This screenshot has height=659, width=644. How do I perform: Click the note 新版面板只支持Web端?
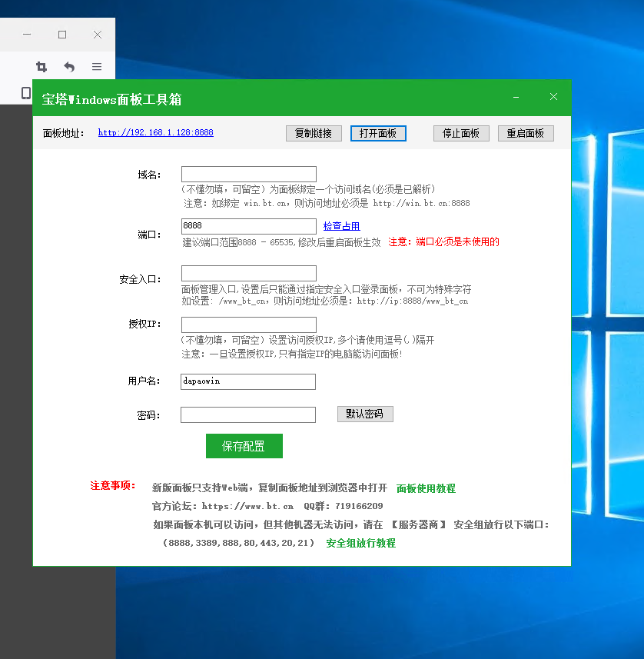pyautogui.click(x=201, y=488)
